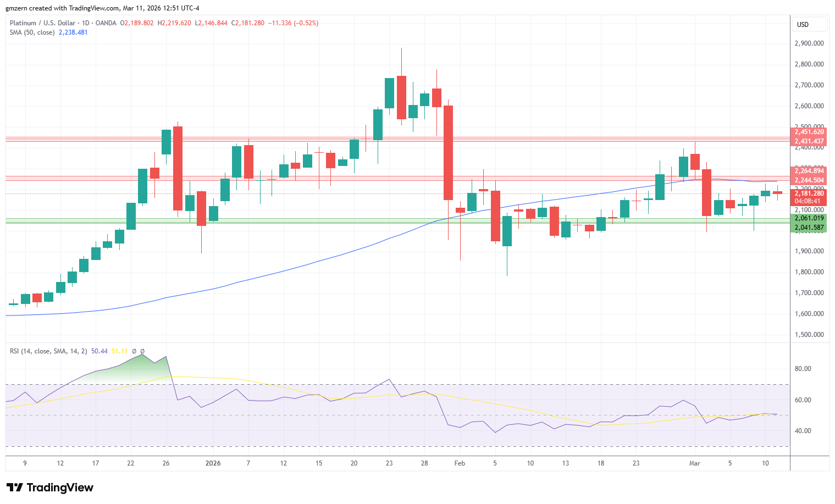Click the Mar label on time axis
835x504 pixels.
point(695,463)
